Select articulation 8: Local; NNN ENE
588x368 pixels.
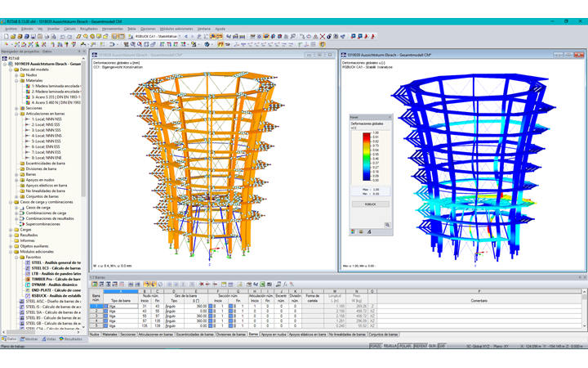pos(46,158)
